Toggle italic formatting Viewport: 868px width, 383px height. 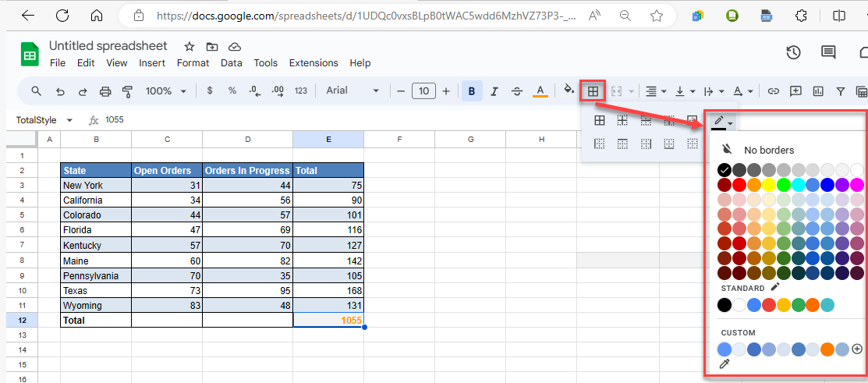[x=494, y=91]
